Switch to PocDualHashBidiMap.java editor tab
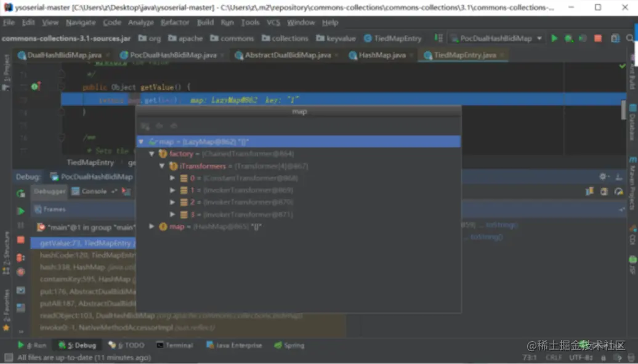 pos(172,55)
